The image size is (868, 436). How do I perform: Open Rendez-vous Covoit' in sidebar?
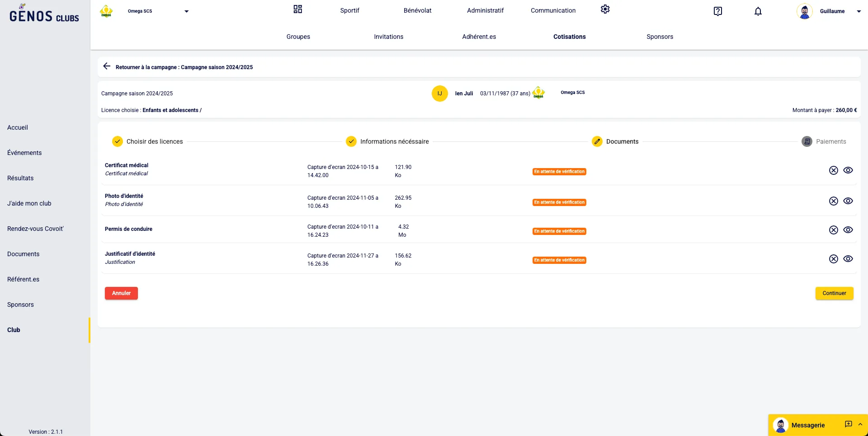35,229
